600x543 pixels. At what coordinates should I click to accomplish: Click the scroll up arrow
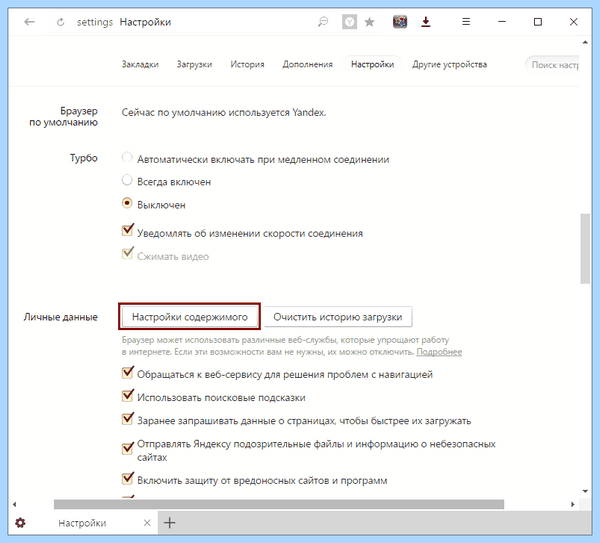click(x=585, y=42)
